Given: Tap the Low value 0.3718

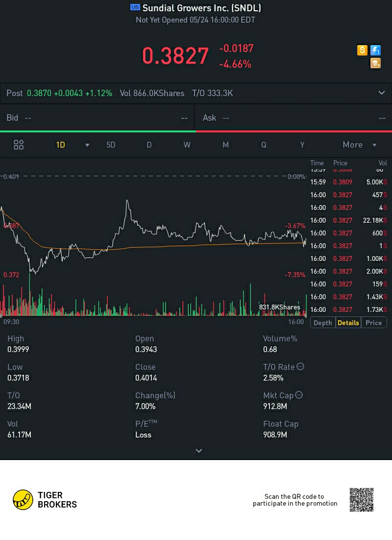Looking at the screenshot, I should pos(18,378).
